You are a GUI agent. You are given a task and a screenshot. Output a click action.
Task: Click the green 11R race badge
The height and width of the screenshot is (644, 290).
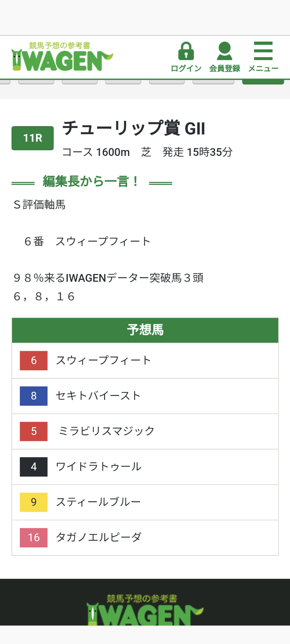click(33, 138)
